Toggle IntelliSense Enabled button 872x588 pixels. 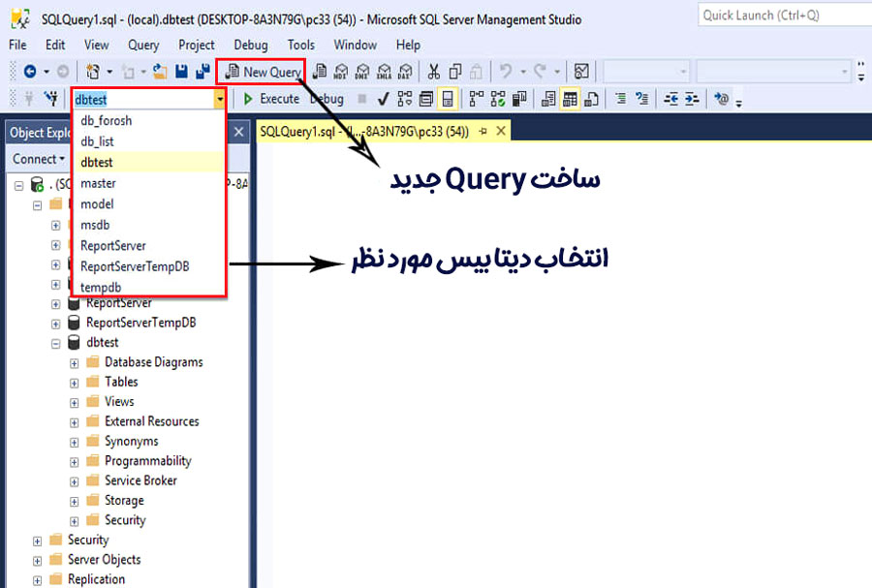click(448, 99)
